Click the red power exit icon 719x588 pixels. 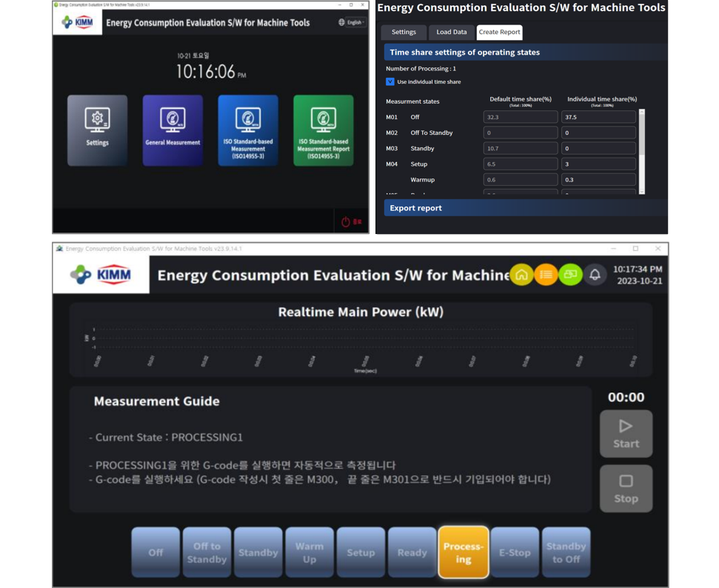click(x=346, y=221)
